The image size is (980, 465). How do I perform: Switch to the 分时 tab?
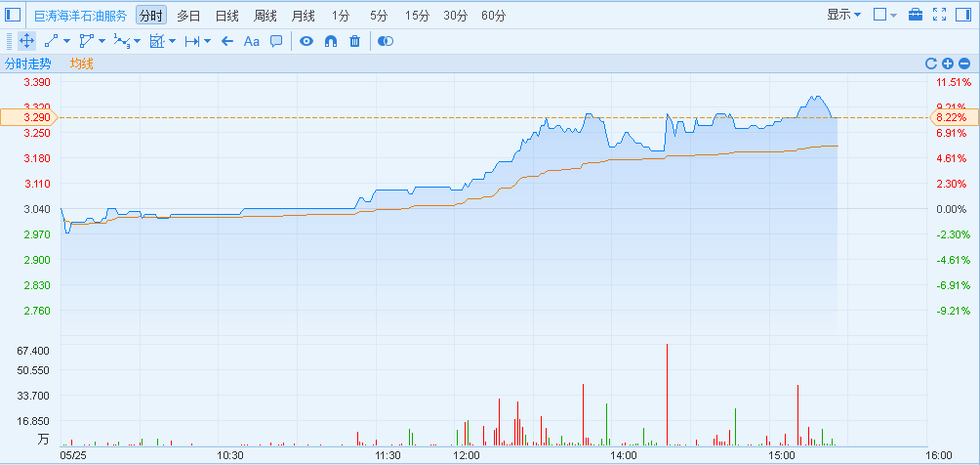[x=151, y=16]
